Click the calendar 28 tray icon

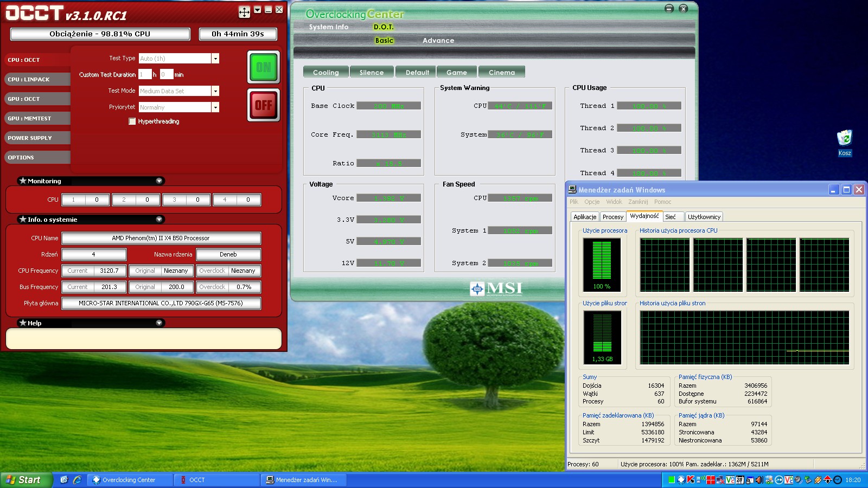pos(740,480)
